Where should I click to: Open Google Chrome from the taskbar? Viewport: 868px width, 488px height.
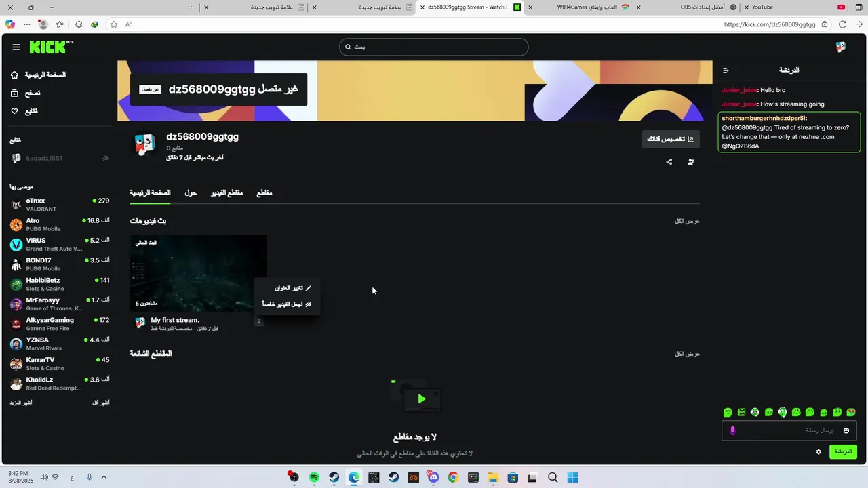click(x=453, y=477)
